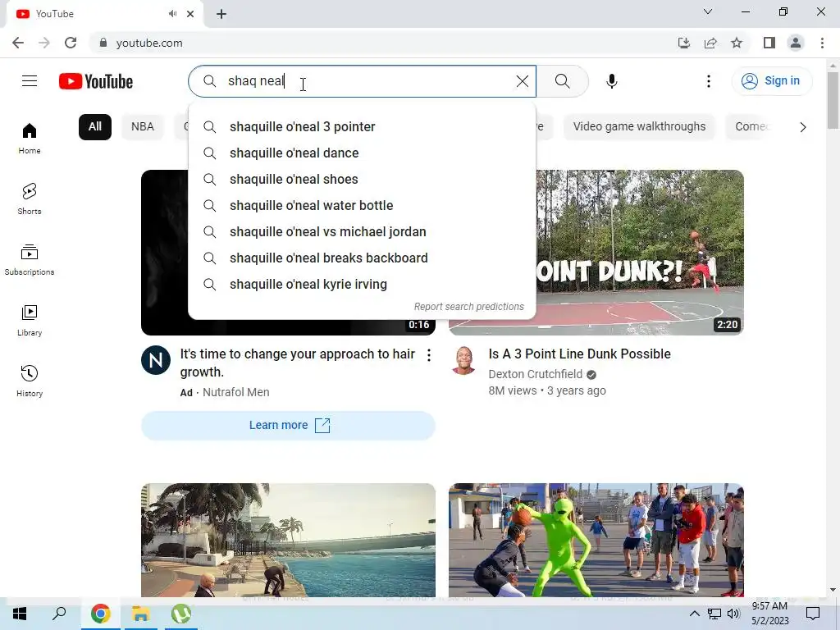Select the All filter chip
The height and width of the screenshot is (630, 840).
click(x=95, y=127)
